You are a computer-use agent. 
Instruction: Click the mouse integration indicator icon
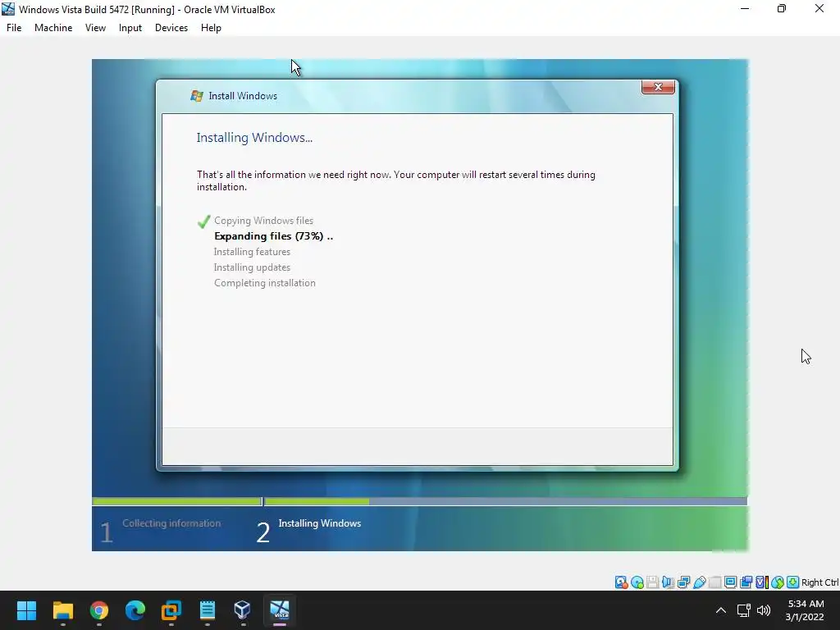coord(778,582)
